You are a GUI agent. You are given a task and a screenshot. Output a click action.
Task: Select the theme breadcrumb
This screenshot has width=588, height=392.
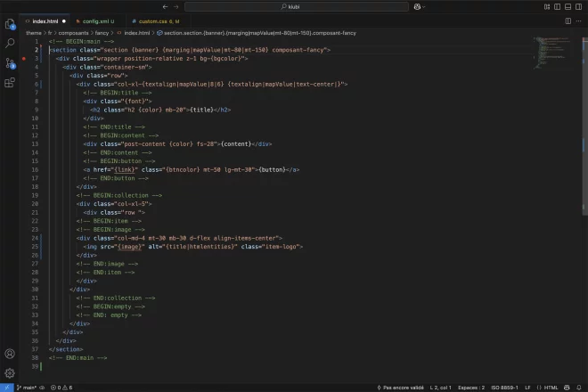pyautogui.click(x=34, y=33)
